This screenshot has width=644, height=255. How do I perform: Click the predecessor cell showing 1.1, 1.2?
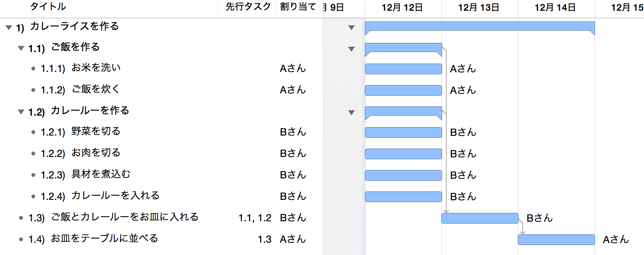click(255, 218)
